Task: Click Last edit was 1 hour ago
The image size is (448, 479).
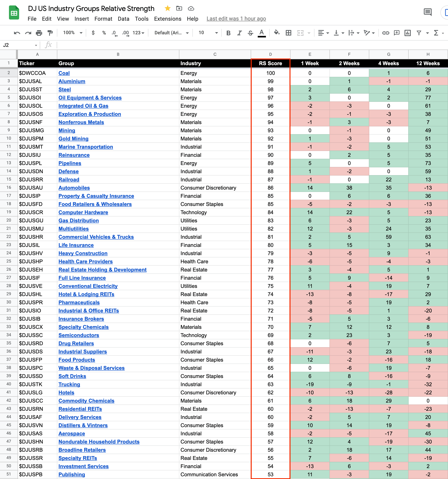Action: (236, 19)
